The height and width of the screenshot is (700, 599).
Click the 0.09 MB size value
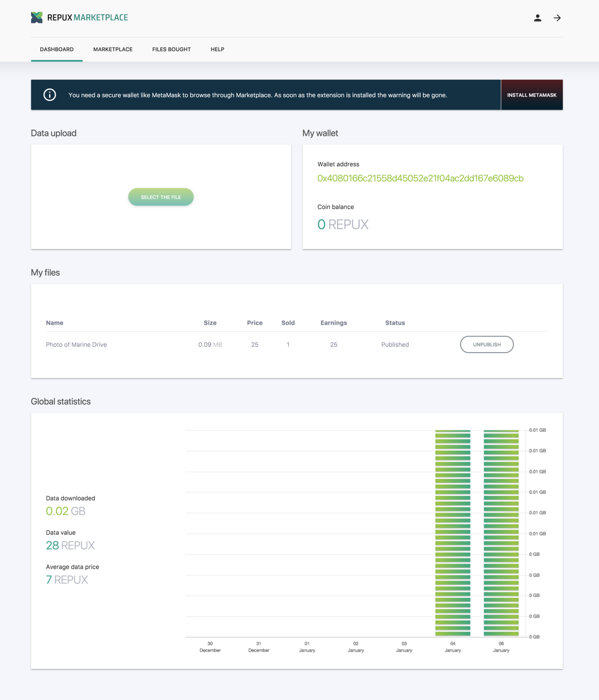210,345
